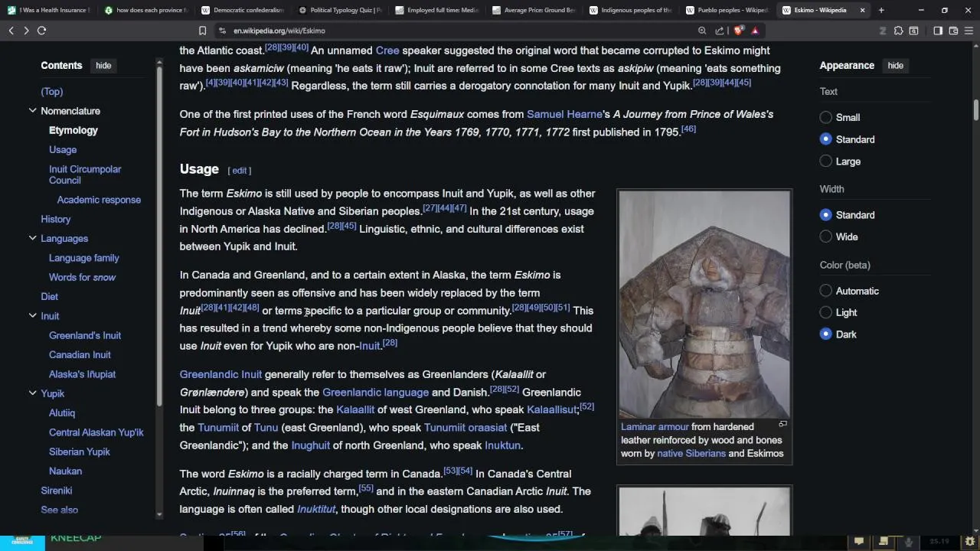Select Wide page width
The height and width of the screenshot is (551, 980).
point(825,236)
